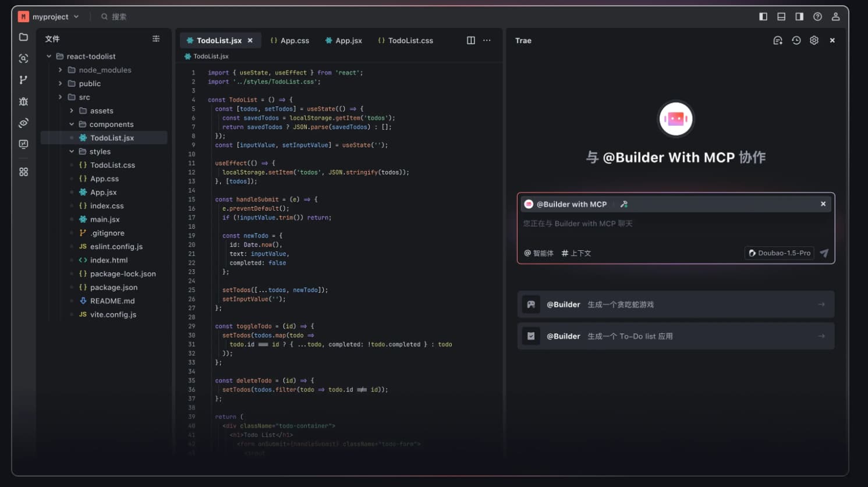Screen dimensions: 868x487
Task: Open the file explorer sidebar icon
Action: [23, 37]
